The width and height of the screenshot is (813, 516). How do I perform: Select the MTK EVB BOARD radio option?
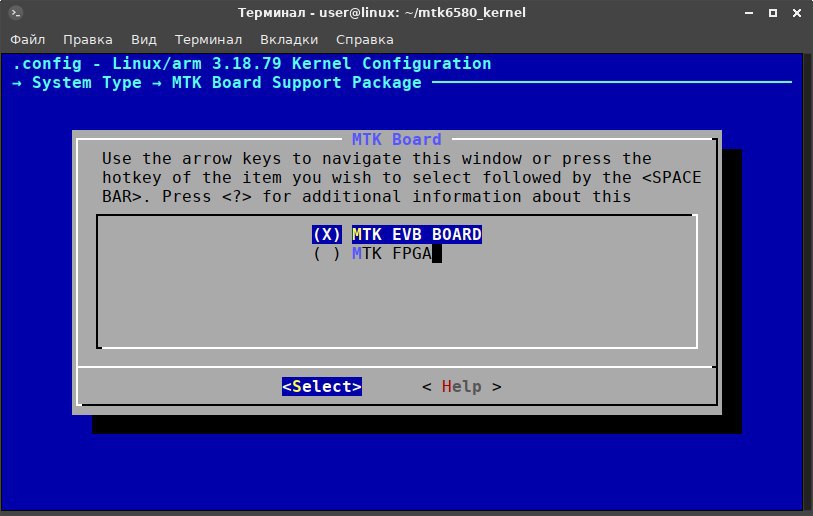(x=397, y=234)
